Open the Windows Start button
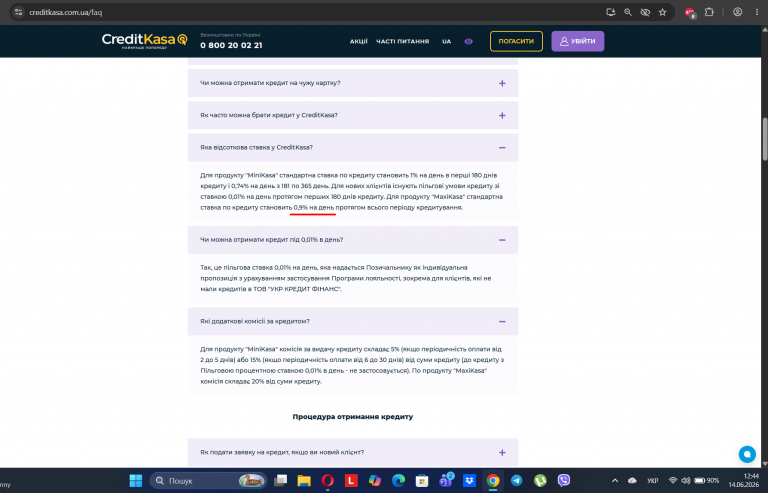The width and height of the screenshot is (768, 493). [x=136, y=481]
